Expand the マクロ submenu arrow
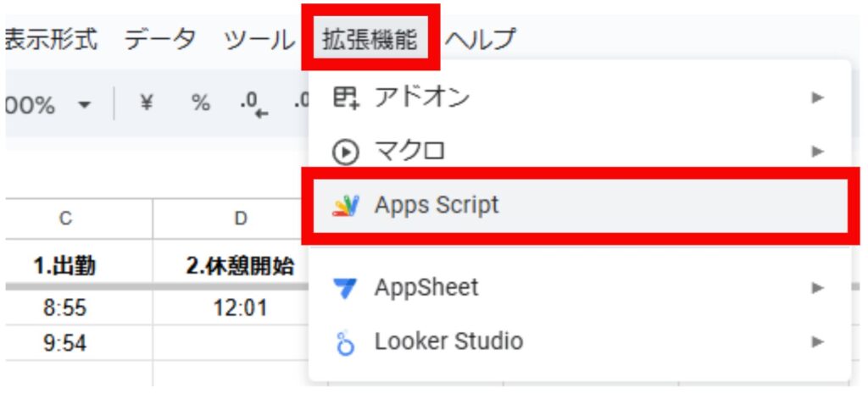Screen dimensions: 868x399 click(x=818, y=151)
